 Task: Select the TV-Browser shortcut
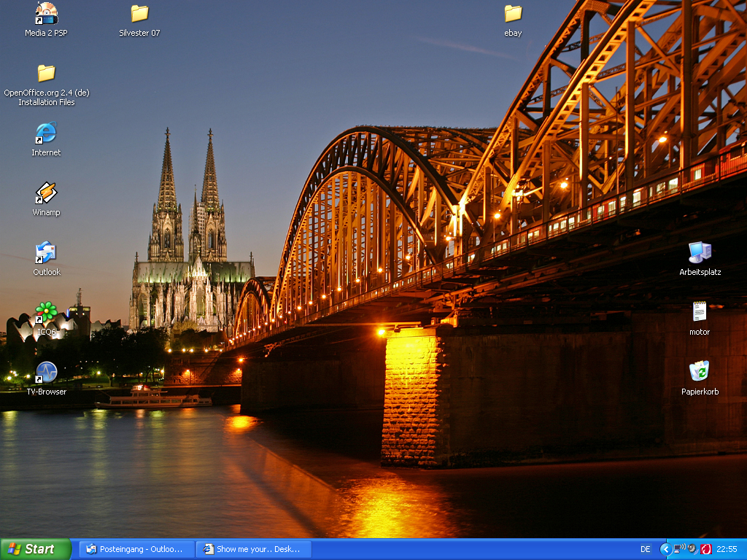tap(46, 373)
